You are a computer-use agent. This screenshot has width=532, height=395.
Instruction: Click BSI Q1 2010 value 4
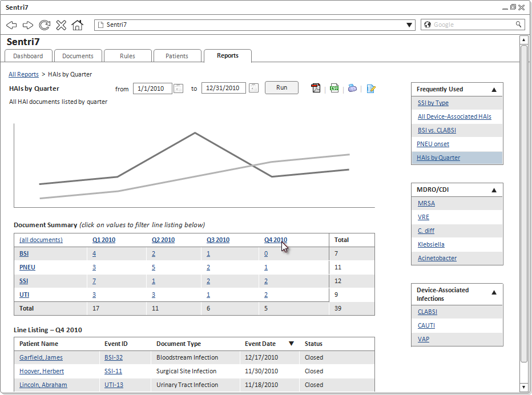(x=94, y=253)
